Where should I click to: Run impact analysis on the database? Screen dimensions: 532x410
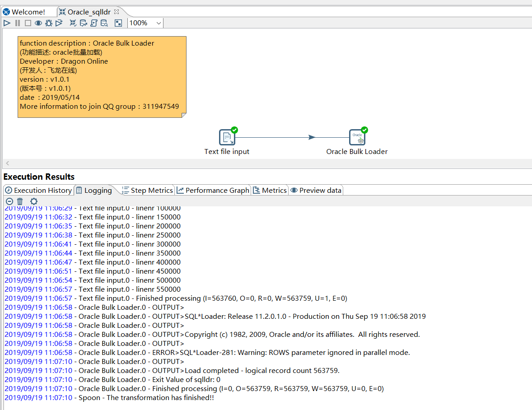83,23
